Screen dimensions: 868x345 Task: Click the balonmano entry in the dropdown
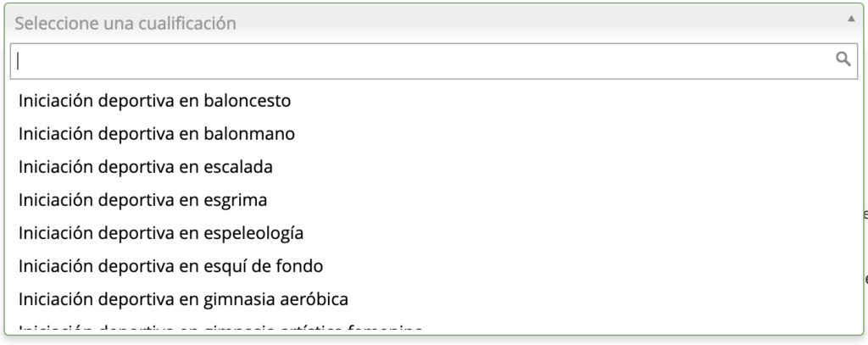pos(157,133)
